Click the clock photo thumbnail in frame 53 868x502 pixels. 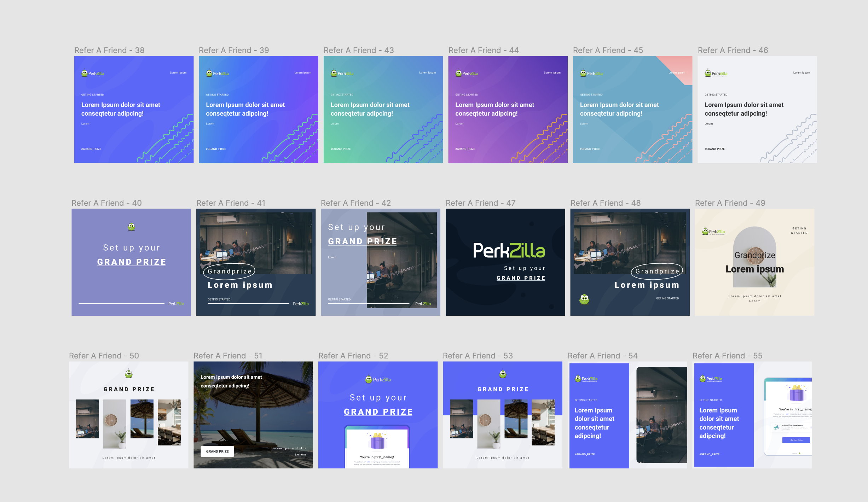click(489, 424)
